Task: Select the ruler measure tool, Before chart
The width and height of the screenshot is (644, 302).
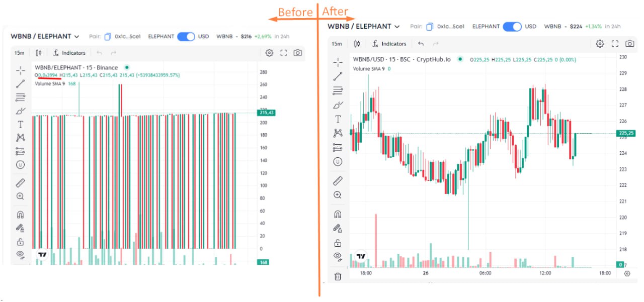Action: click(21, 182)
